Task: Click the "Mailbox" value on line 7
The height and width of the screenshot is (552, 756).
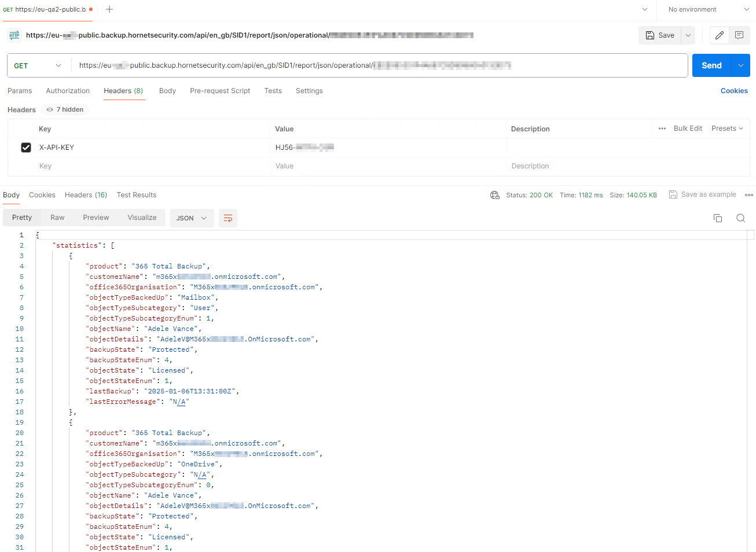Action: (x=196, y=297)
